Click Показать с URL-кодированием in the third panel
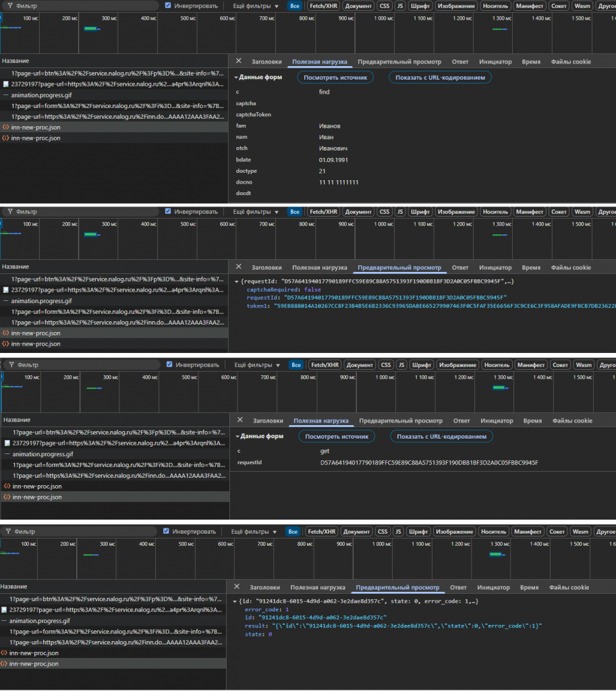The image size is (616, 691). pos(441,437)
